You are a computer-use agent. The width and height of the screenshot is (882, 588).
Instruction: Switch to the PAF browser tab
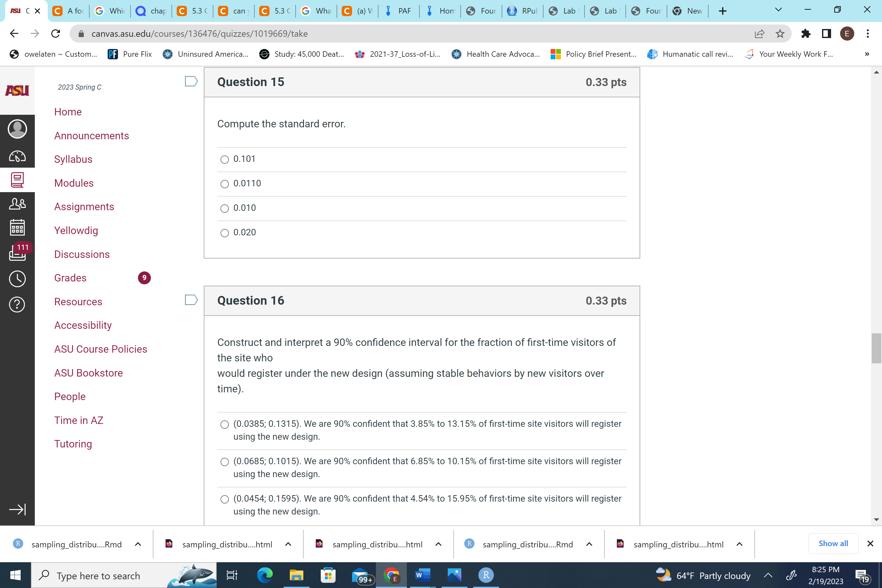[399, 11]
